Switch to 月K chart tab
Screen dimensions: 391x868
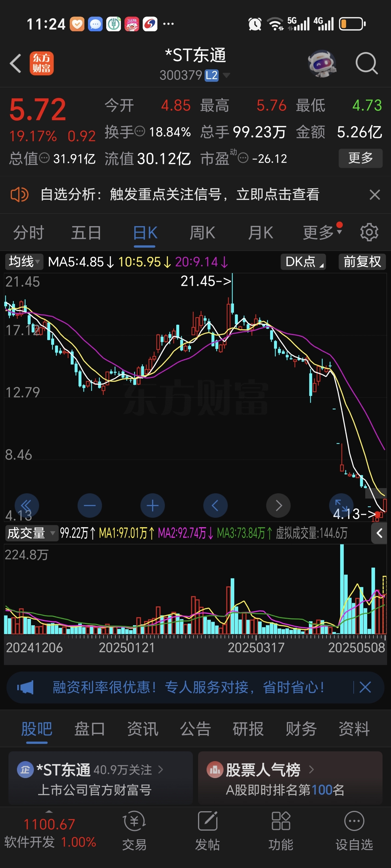pyautogui.click(x=260, y=233)
